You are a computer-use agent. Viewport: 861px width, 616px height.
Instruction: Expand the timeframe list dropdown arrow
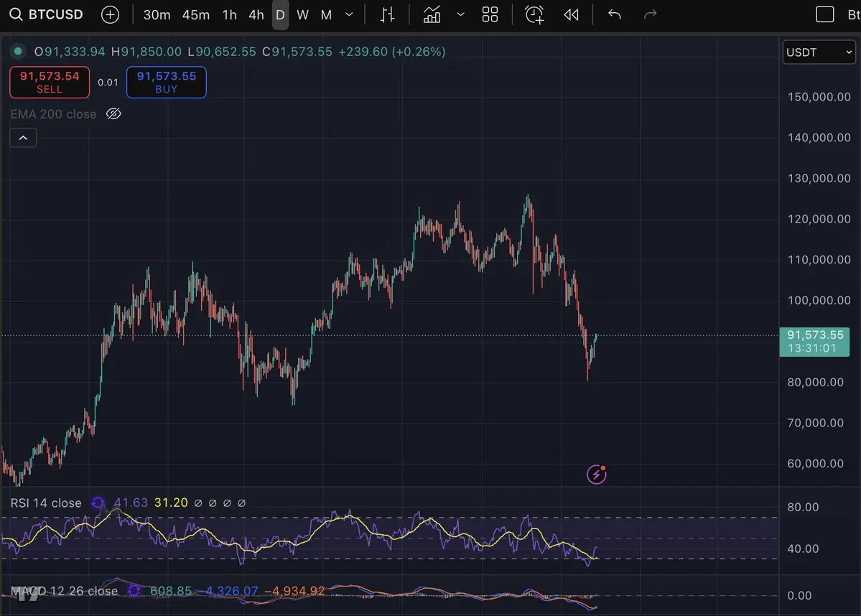click(x=349, y=15)
